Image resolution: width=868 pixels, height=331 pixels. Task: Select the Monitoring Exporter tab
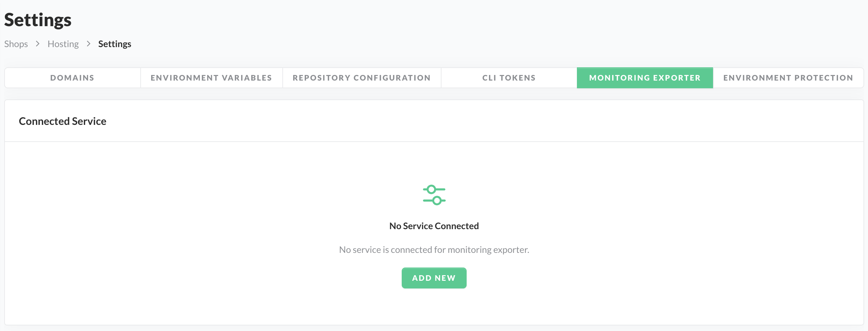pos(645,78)
